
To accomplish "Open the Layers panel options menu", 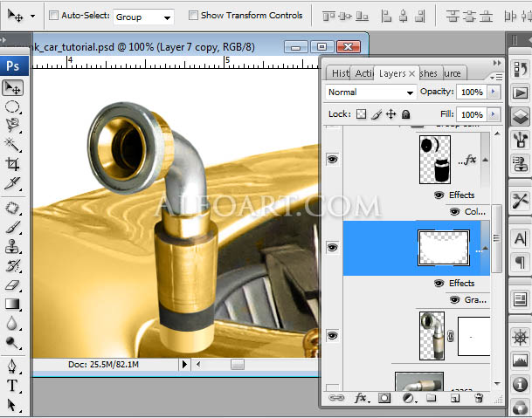I will 496,78.
